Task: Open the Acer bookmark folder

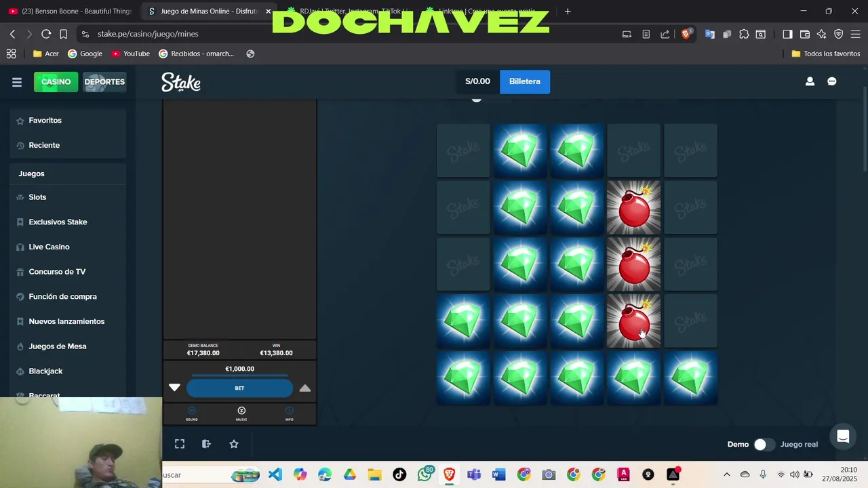Action: click(46, 54)
